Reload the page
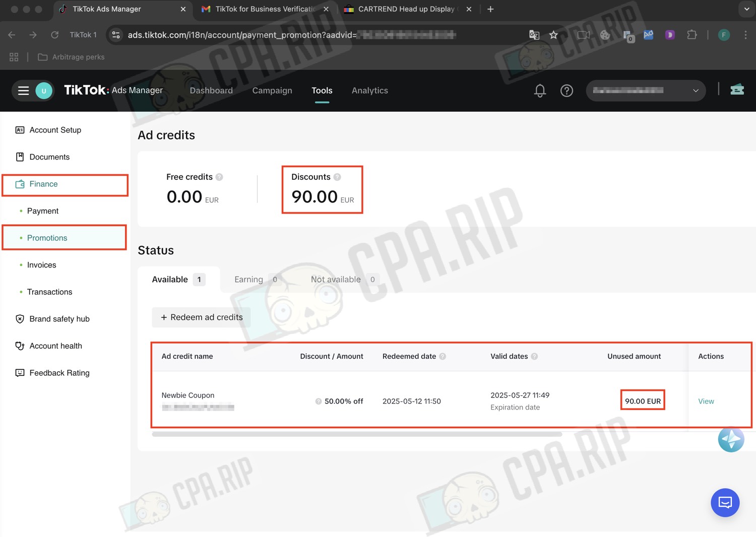Image resolution: width=756 pixels, height=537 pixels. pos(55,35)
